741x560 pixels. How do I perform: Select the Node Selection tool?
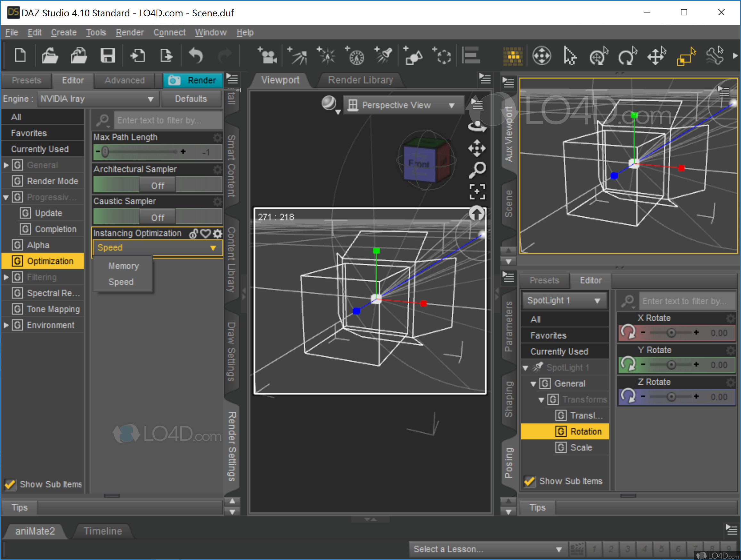click(569, 56)
